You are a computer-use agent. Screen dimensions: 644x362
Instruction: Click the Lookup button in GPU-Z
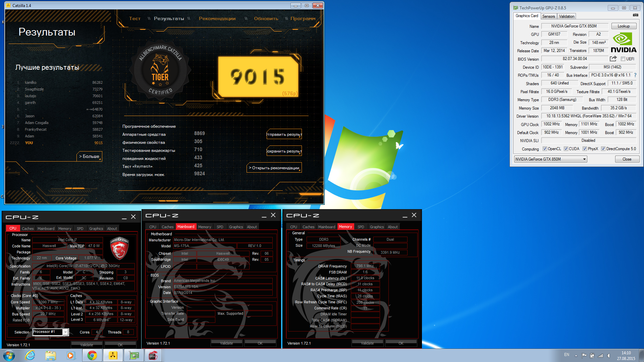pos(624,26)
